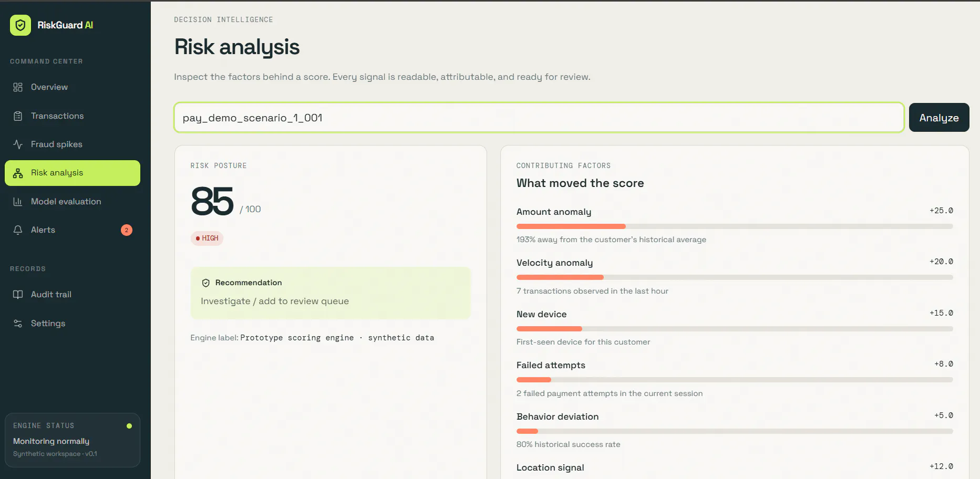980x479 pixels.
Task: Click "First-seen device for this customer" text
Action: pos(583,342)
